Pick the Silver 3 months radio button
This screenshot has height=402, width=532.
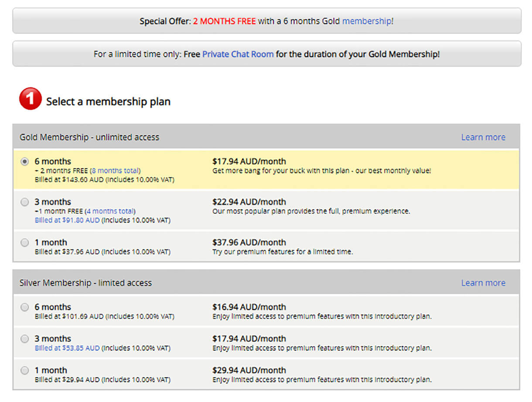(x=25, y=339)
